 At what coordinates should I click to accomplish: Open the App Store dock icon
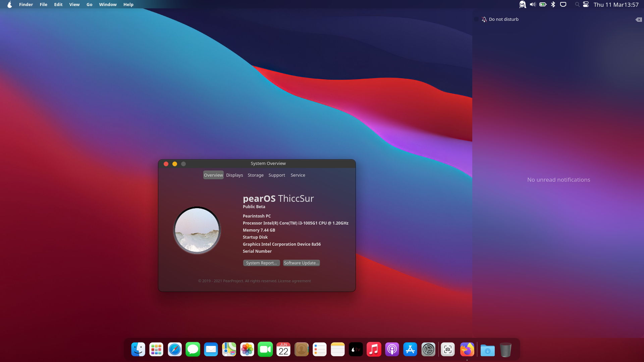click(x=410, y=350)
